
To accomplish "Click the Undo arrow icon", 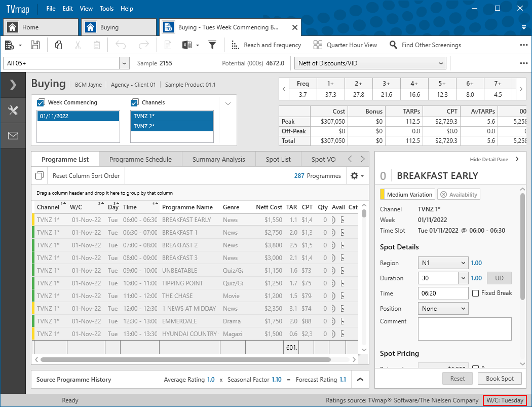I will (121, 45).
